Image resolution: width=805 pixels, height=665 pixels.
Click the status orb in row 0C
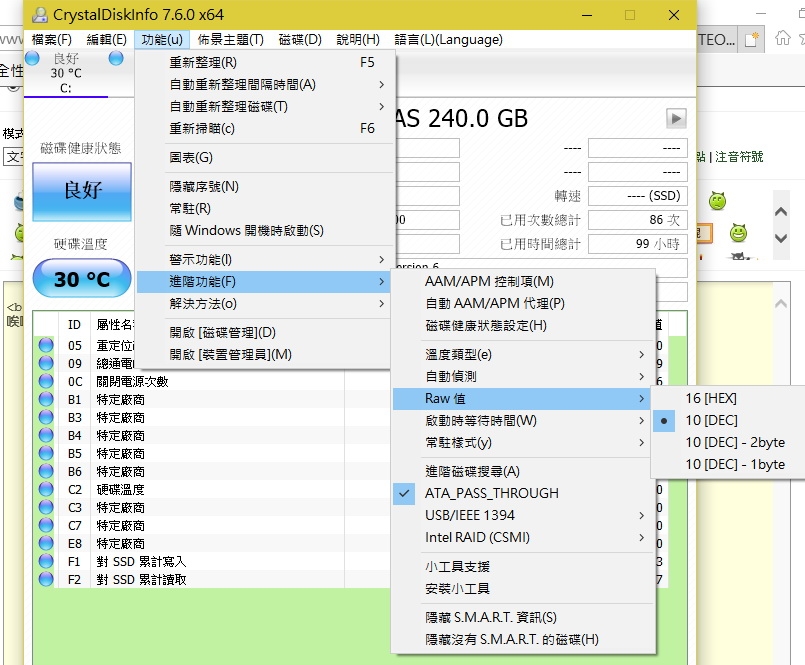(46, 381)
